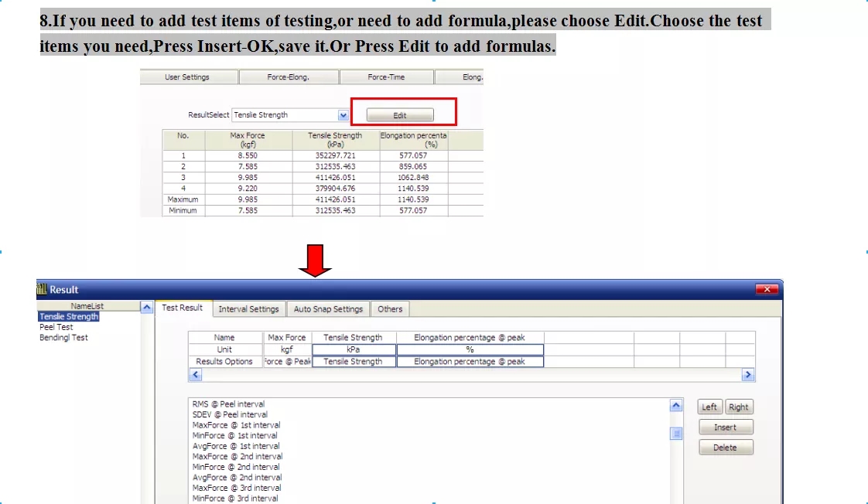
Task: Select 'MaxForce @ 1st interval' in the list
Action: click(236, 425)
